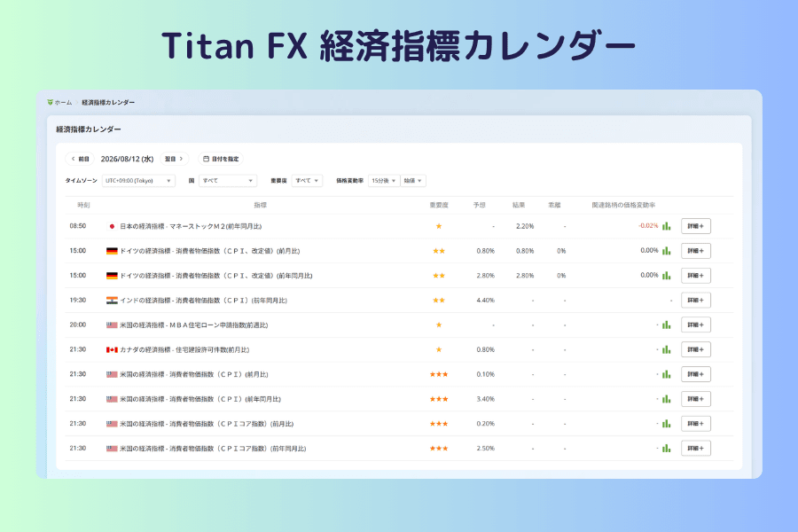This screenshot has height=532, width=798.
Task: Open 詳細+ for CPIコア指数 前年同月比 row
Action: pos(696,448)
